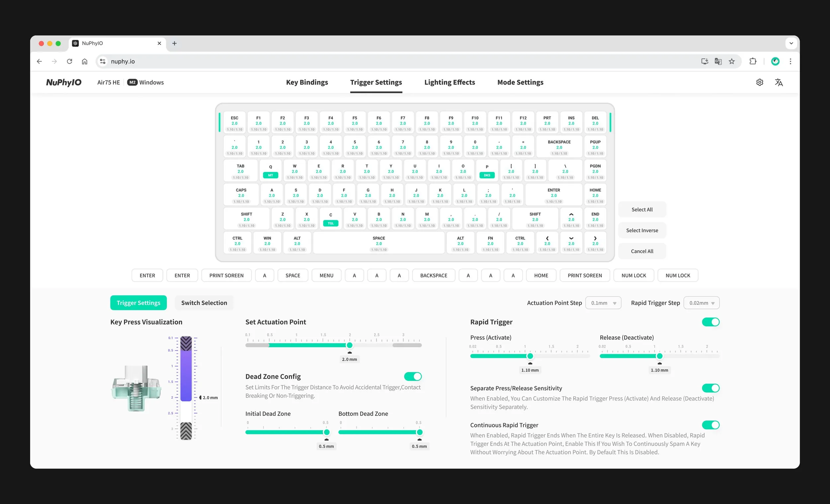Disable the Rapid Trigger toggle
Image resolution: width=830 pixels, height=504 pixels.
point(710,322)
